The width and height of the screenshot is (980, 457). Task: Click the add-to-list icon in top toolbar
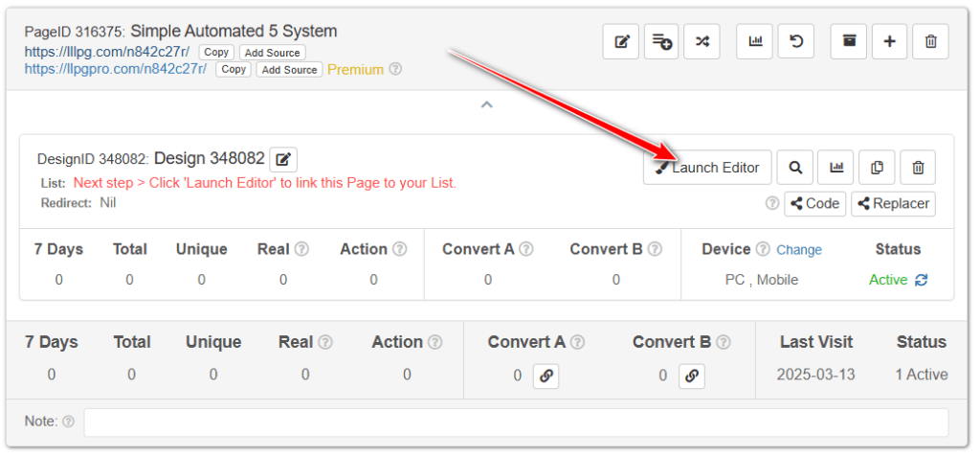click(x=661, y=42)
